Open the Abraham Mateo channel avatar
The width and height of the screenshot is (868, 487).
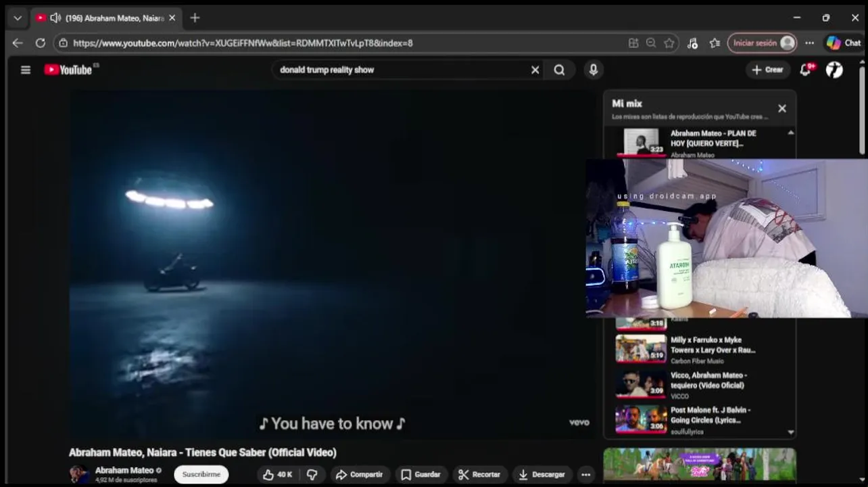[x=79, y=475]
